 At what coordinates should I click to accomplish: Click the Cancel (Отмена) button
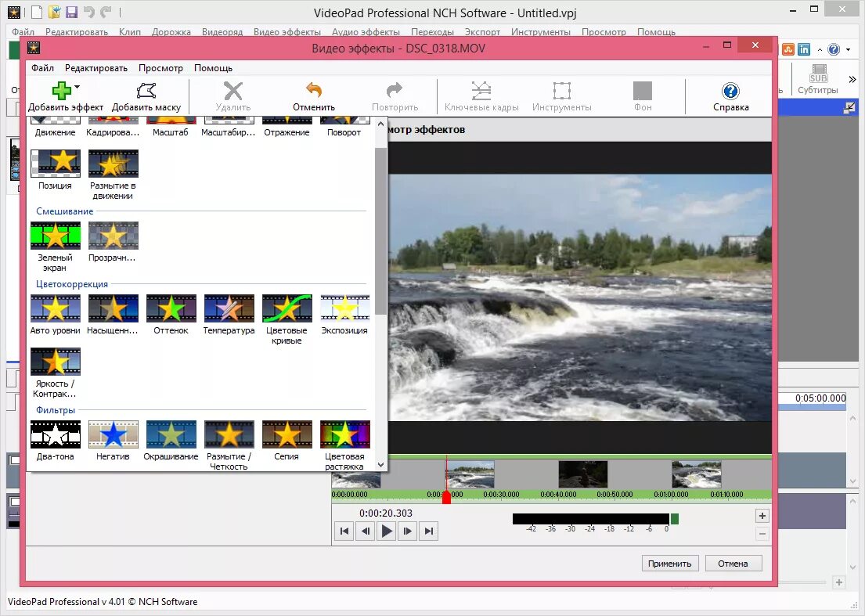tap(733, 563)
